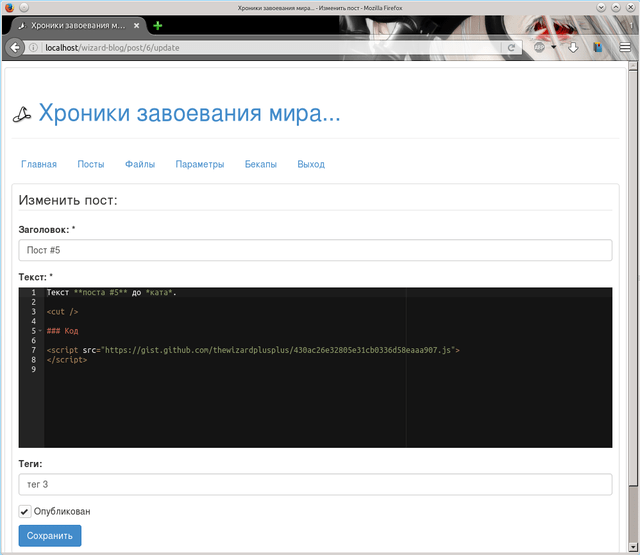Viewport: 640px width, 555px height.
Task: Click the Теги: label
Action: click(x=30, y=464)
